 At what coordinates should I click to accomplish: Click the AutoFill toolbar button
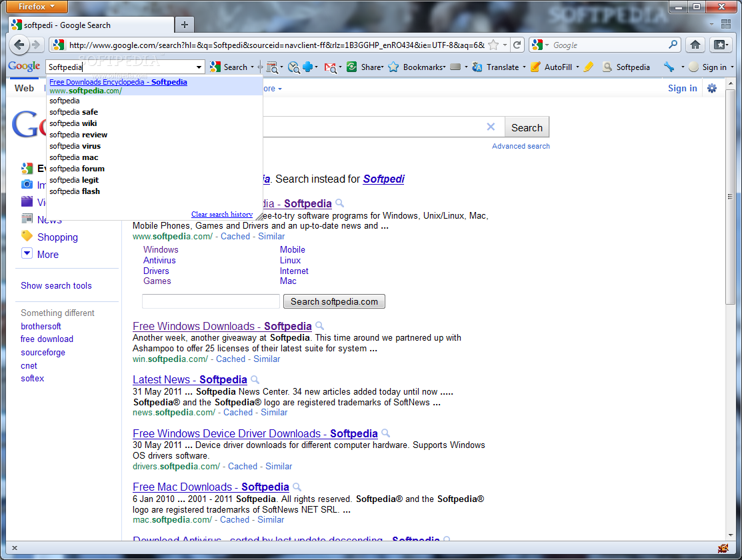click(551, 67)
